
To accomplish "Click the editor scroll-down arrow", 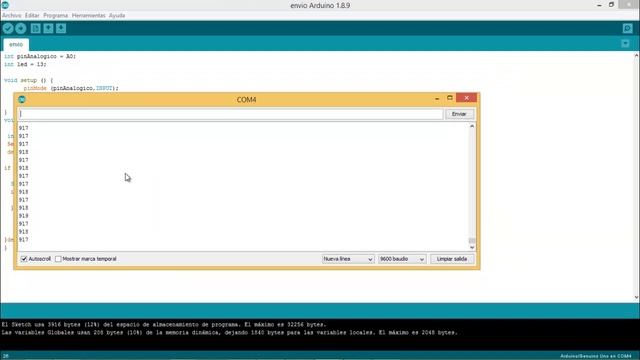I will (636, 298).
